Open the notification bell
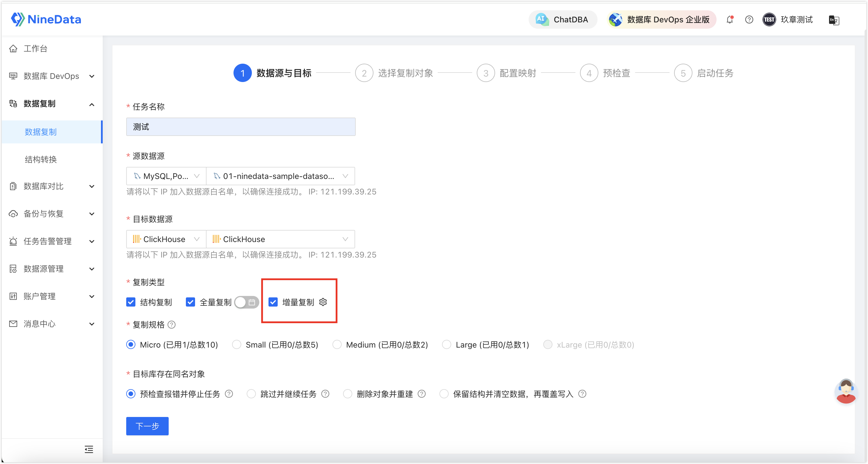Screen dimensions: 868x464 730,20
